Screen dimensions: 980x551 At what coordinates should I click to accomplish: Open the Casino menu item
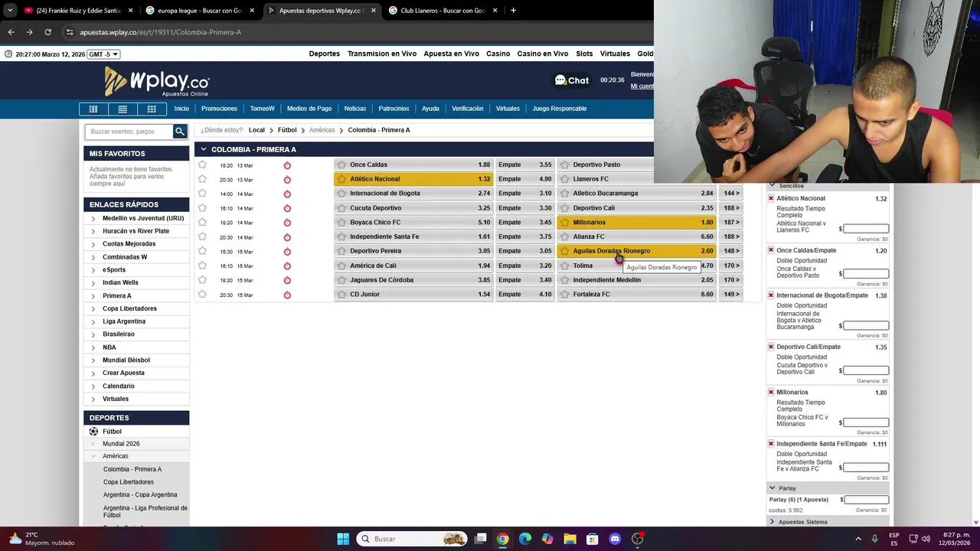click(498, 54)
